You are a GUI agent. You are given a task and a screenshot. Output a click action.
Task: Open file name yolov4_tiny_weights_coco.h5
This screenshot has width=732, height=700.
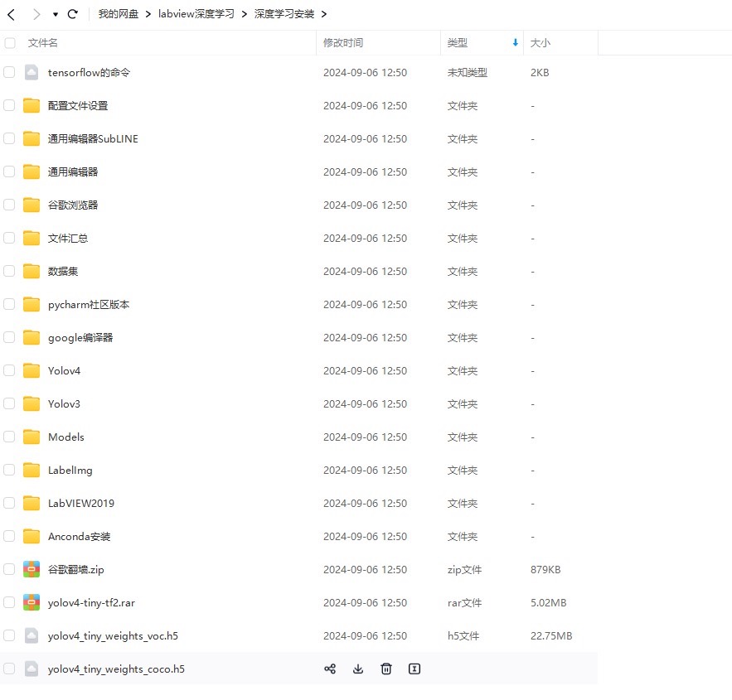(x=116, y=669)
